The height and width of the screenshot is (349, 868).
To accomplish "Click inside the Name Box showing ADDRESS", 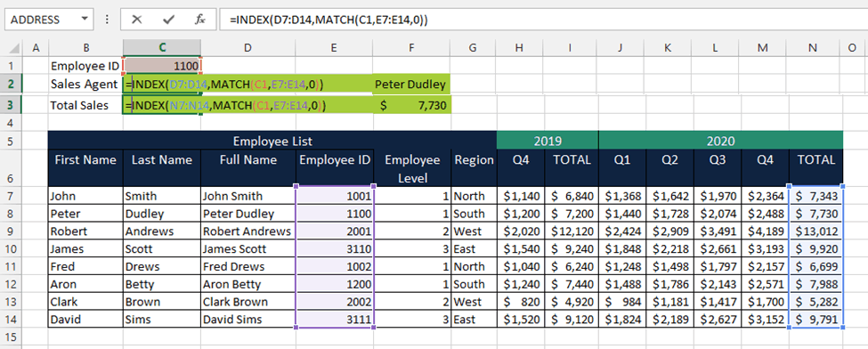I will coord(41,20).
